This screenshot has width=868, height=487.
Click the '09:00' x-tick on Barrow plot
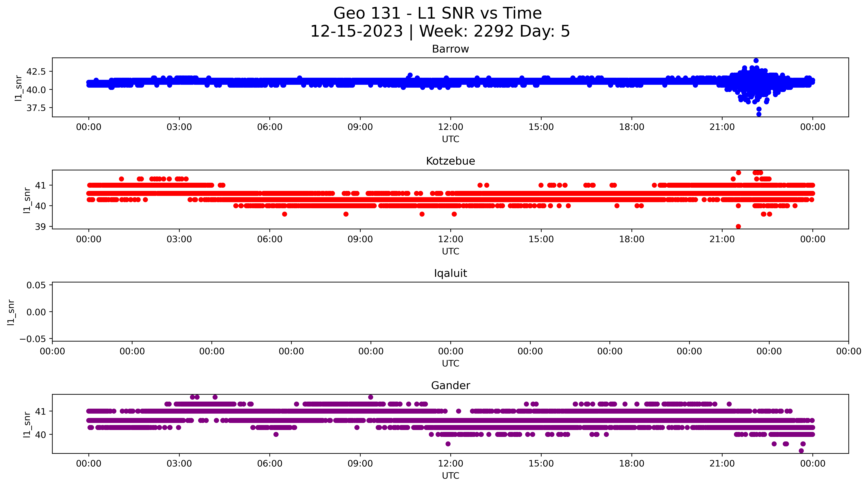[x=360, y=127]
